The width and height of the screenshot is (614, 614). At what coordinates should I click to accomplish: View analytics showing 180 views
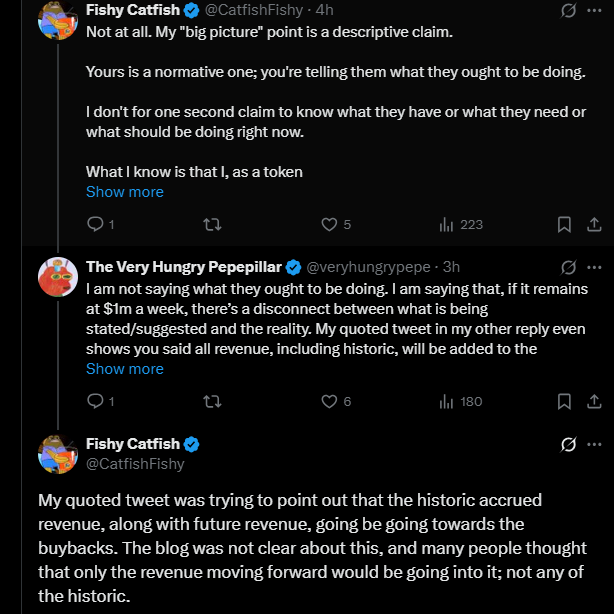click(x=446, y=401)
